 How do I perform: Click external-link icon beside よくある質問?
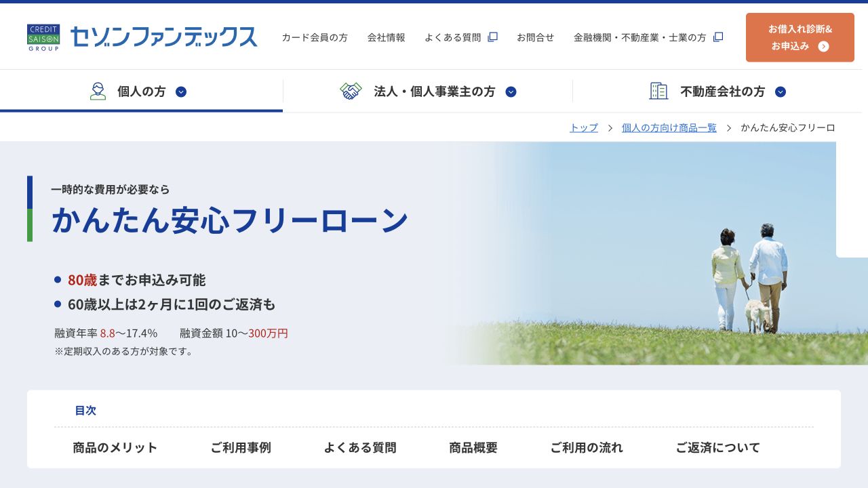click(x=493, y=37)
